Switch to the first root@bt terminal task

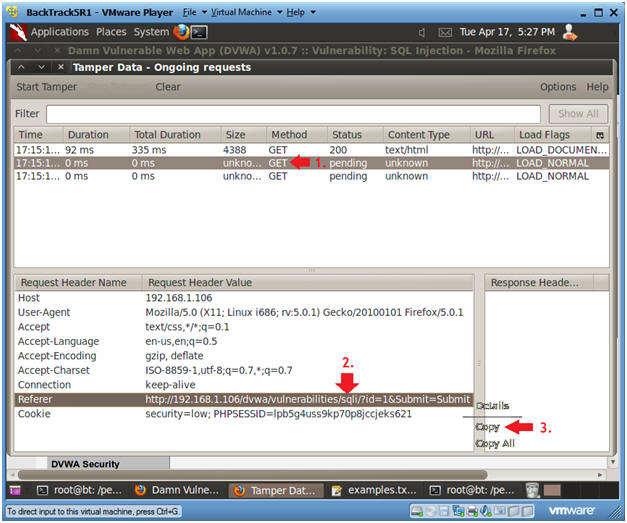[80, 490]
